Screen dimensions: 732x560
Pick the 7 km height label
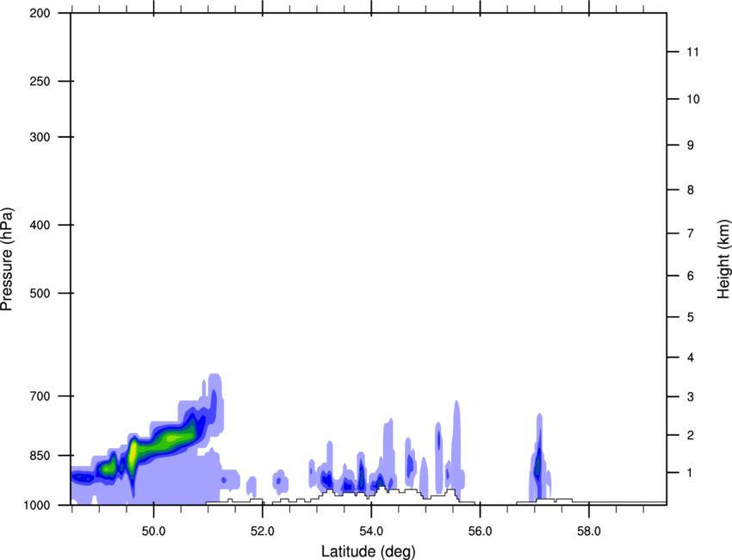(x=691, y=233)
